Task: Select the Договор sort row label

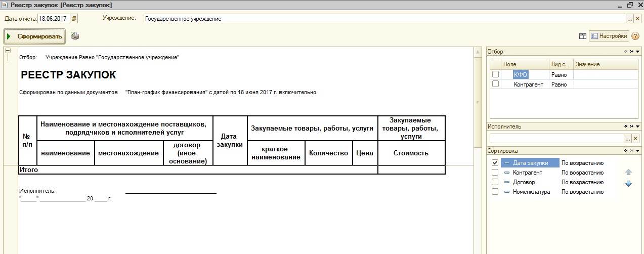Action: tap(524, 182)
